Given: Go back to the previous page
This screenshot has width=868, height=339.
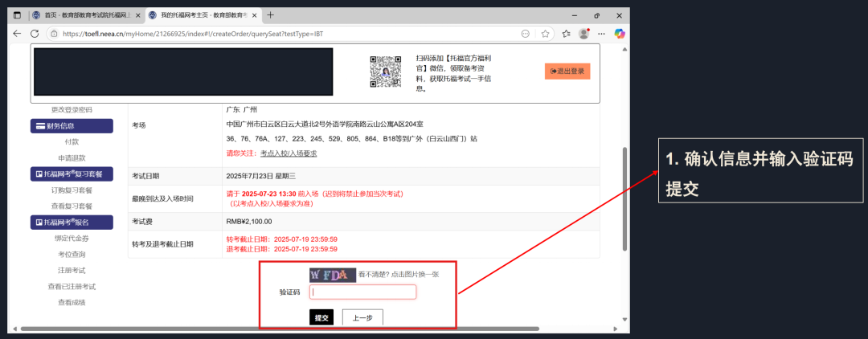Looking at the screenshot, I should (17, 34).
